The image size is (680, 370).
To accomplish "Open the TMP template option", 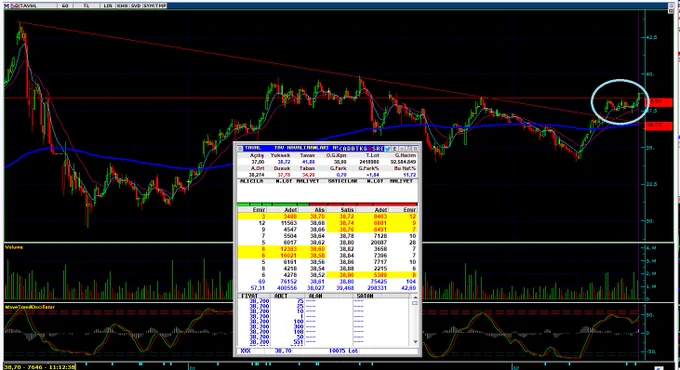I will point(160,6).
